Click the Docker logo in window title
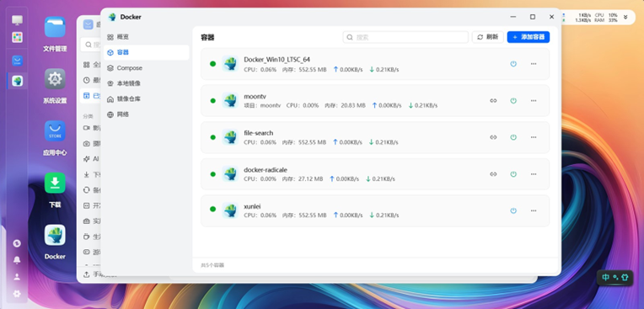This screenshot has height=309, width=644. [112, 17]
